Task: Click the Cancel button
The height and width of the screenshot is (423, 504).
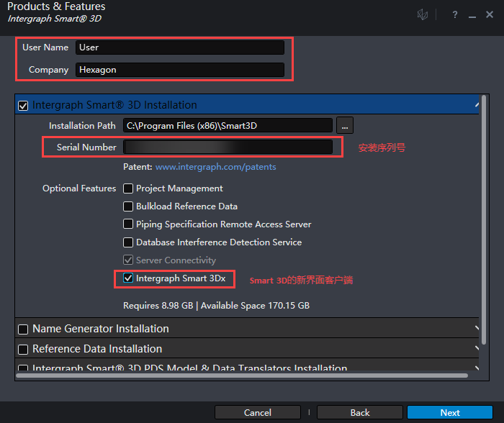Action: [x=258, y=412]
